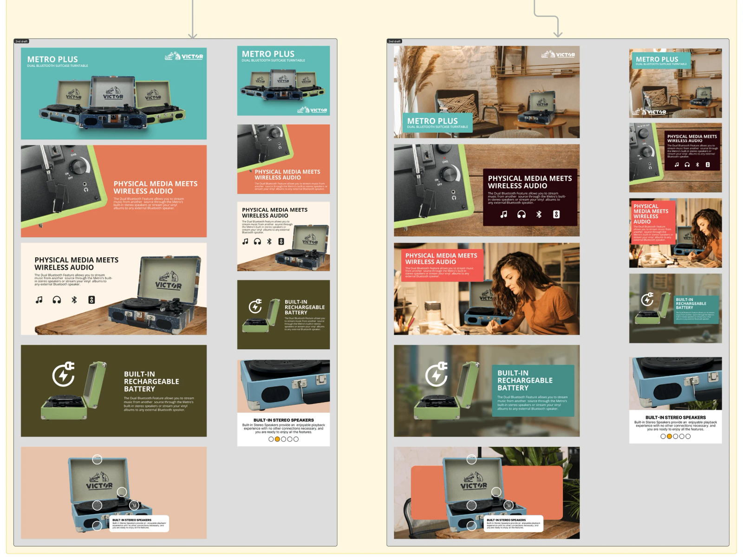The image size is (743, 560).
Task: Choose the third pagination dot in the right frame's speaker card
Action: point(675,436)
